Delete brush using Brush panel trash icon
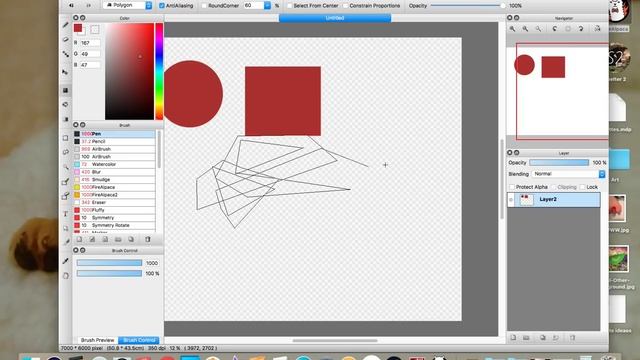 pos(148,239)
